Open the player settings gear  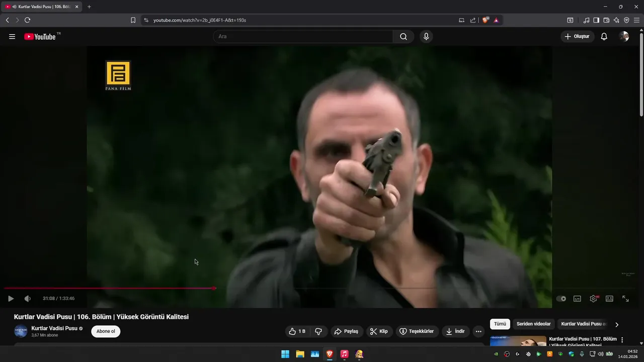pyautogui.click(x=594, y=299)
